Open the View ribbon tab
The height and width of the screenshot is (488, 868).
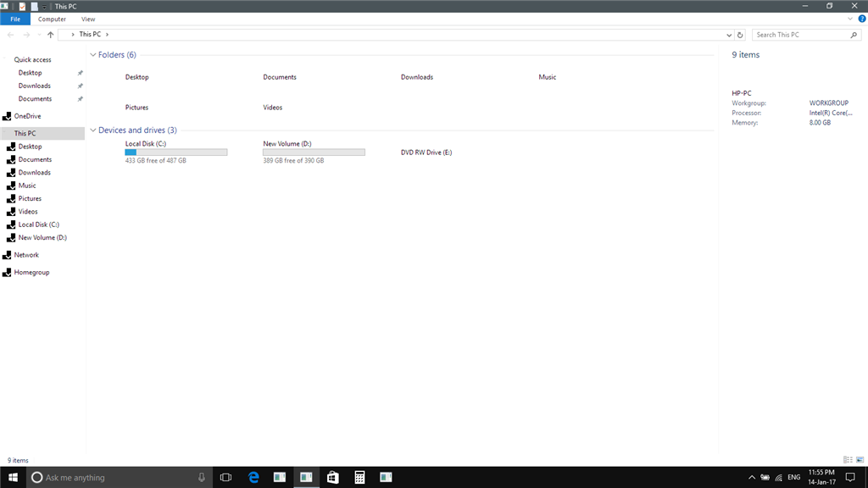tap(88, 19)
